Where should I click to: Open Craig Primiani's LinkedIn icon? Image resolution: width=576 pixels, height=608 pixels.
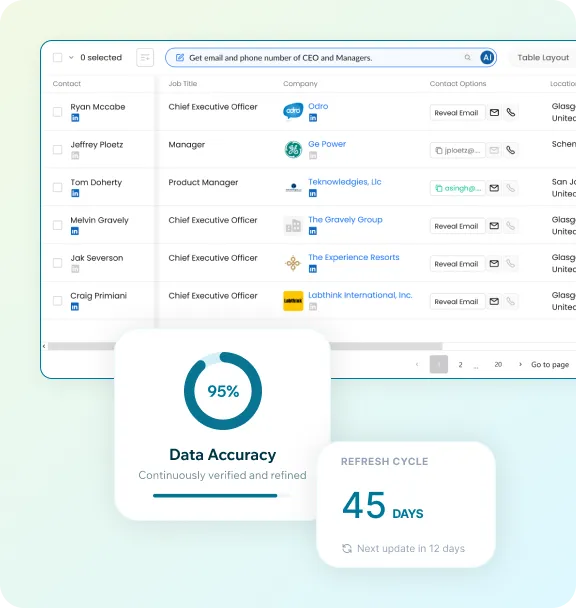75,307
